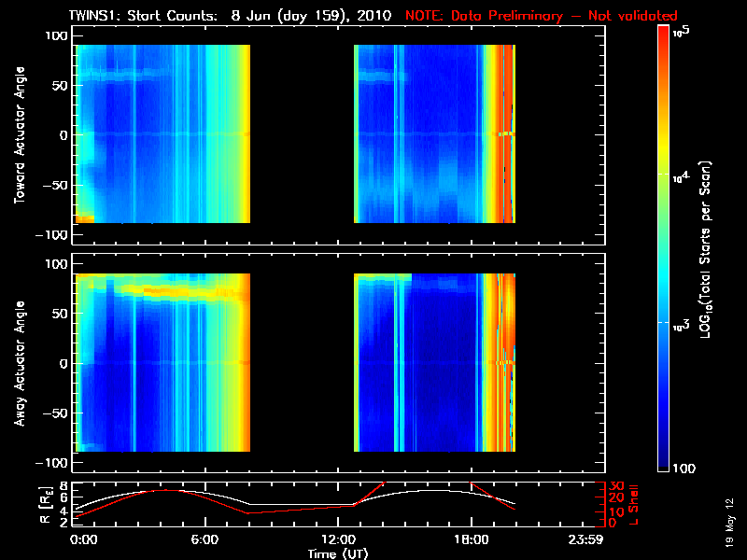Viewport: 747px width, 560px height.
Task: Click the date '8 Jun (day 159), 2010'
Action: (311, 16)
